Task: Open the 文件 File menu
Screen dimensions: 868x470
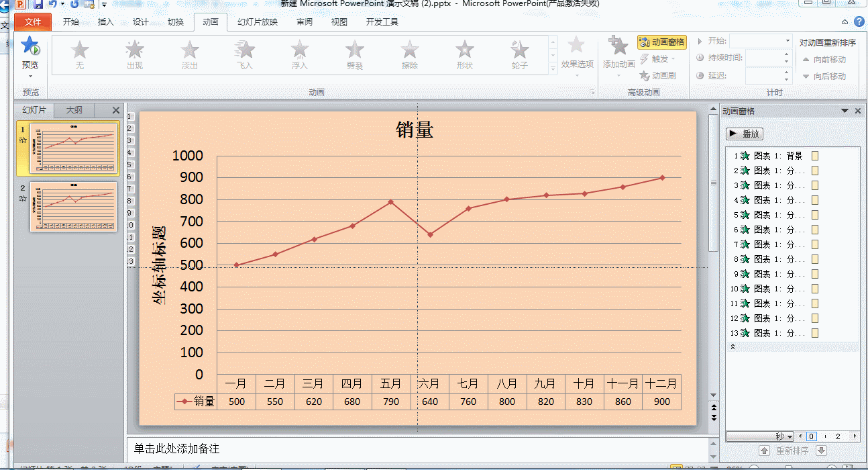Action: pos(32,21)
